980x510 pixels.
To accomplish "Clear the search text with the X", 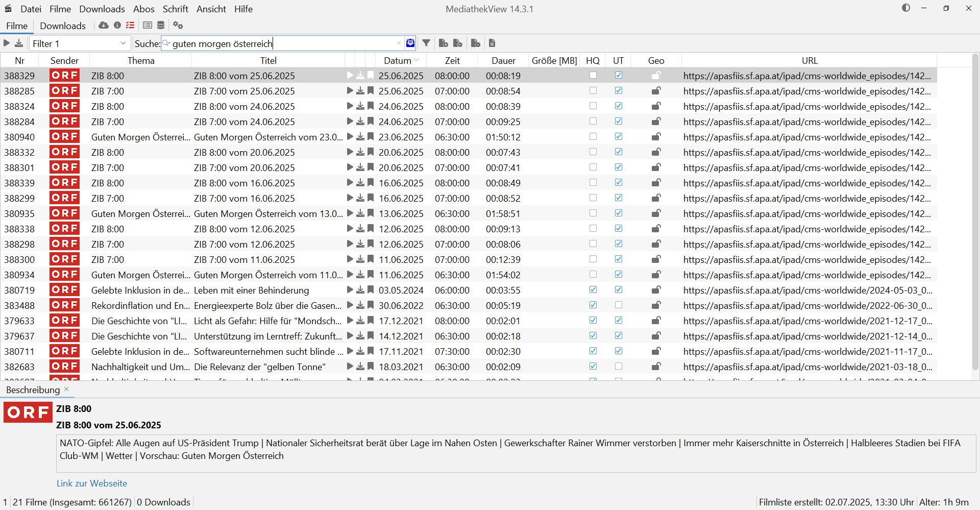I will pyautogui.click(x=399, y=43).
